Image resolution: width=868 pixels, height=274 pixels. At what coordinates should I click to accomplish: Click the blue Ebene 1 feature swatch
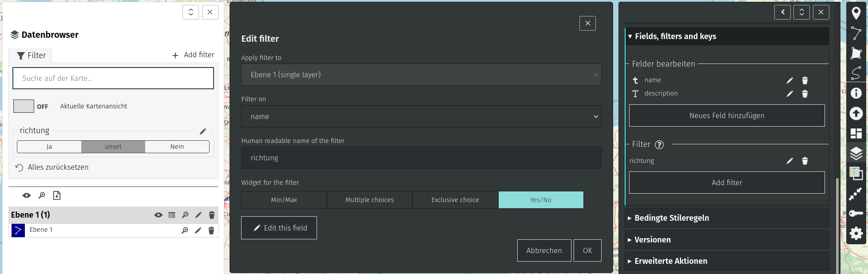point(18,230)
